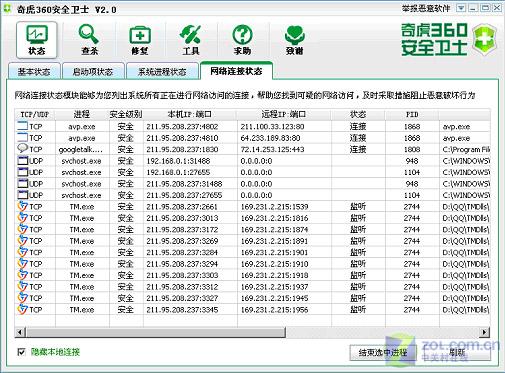505x373 pixels.
Task: Select C:\Program Files path cell
Action: point(466,149)
